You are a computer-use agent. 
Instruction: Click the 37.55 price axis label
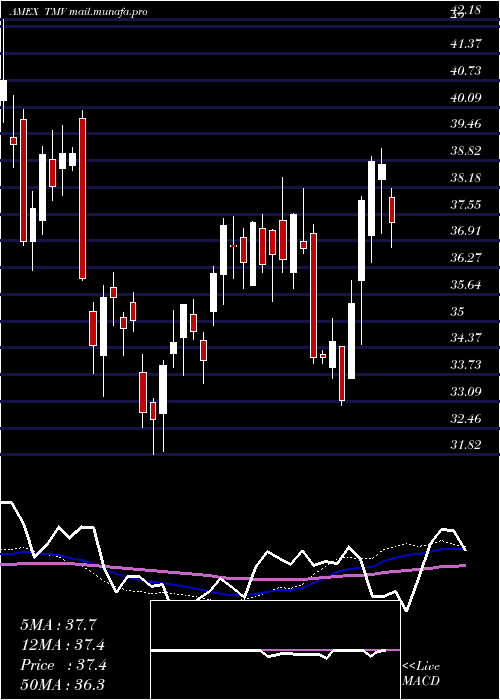(x=466, y=204)
